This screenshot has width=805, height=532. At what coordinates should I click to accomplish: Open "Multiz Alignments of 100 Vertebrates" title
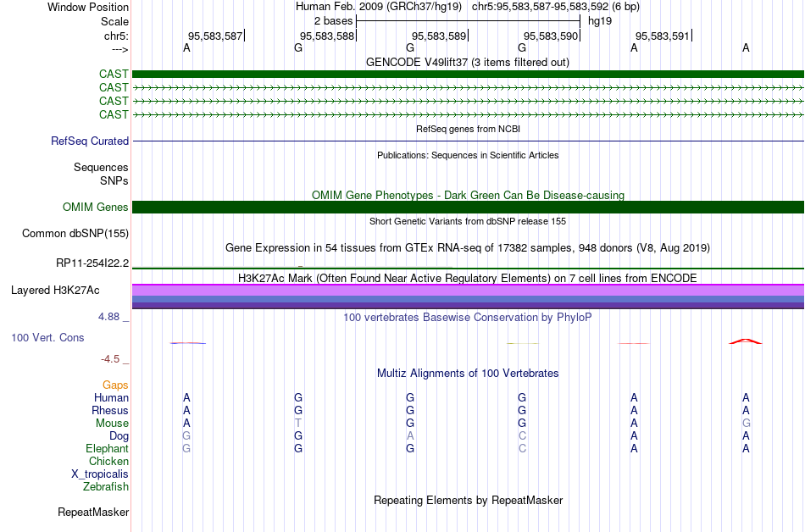coord(468,374)
